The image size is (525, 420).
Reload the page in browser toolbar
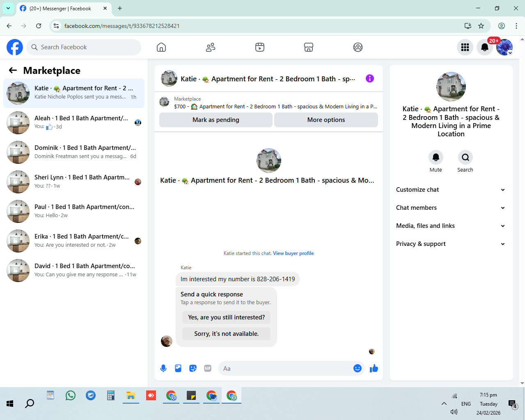(39, 26)
